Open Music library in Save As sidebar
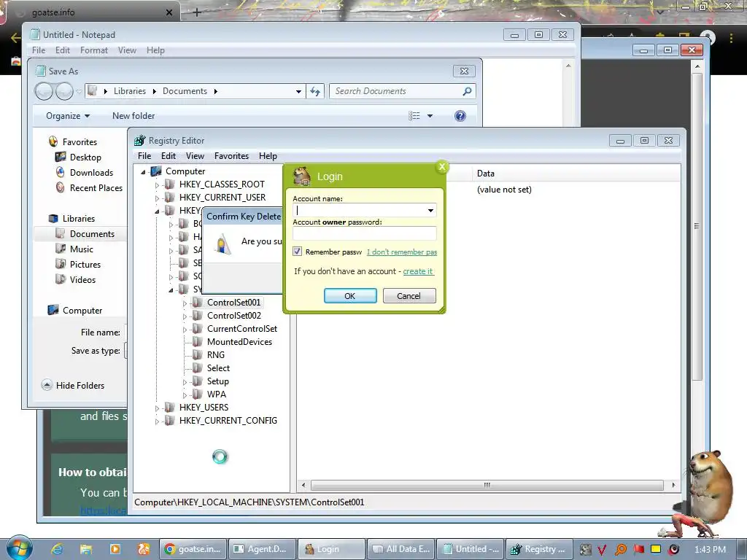Image resolution: width=747 pixels, height=560 pixels. tap(74, 249)
